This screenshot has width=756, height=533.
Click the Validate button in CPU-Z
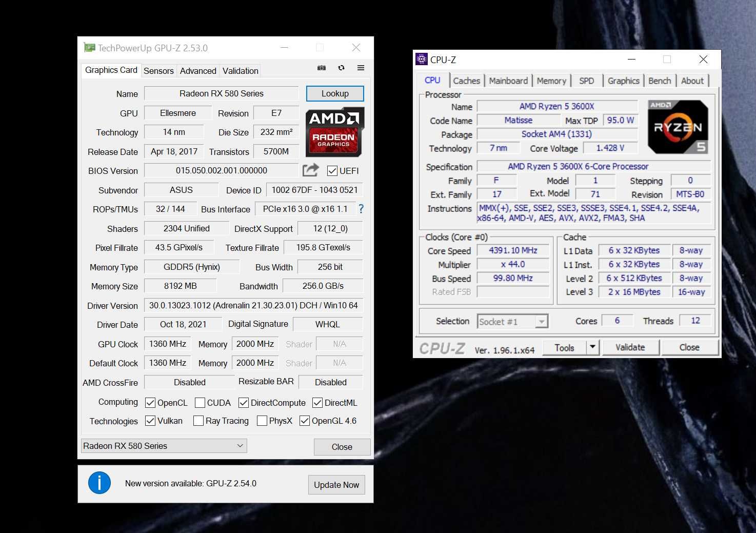click(630, 347)
